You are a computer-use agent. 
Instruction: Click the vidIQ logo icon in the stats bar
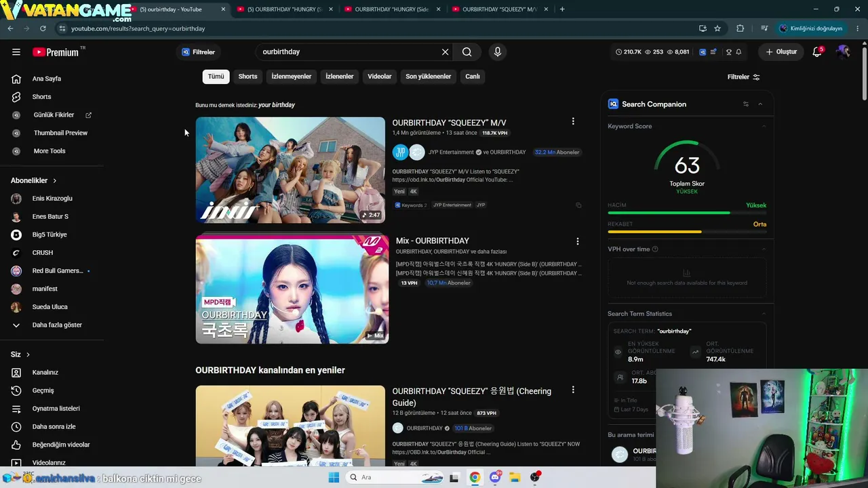[x=703, y=52]
